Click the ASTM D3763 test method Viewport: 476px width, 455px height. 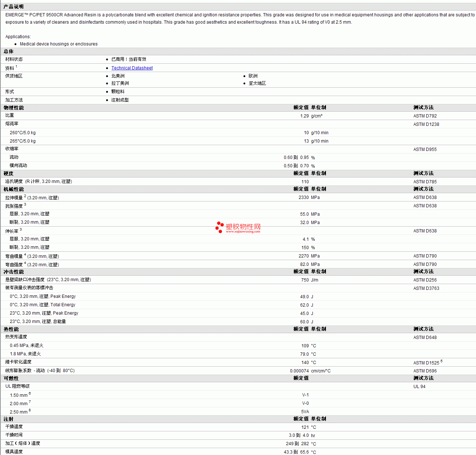pyautogui.click(x=426, y=288)
